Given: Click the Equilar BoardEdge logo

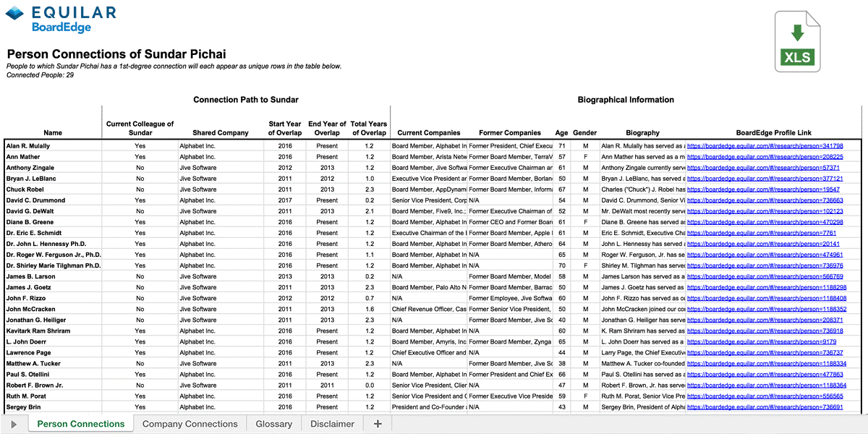Looking at the screenshot, I should (61, 20).
